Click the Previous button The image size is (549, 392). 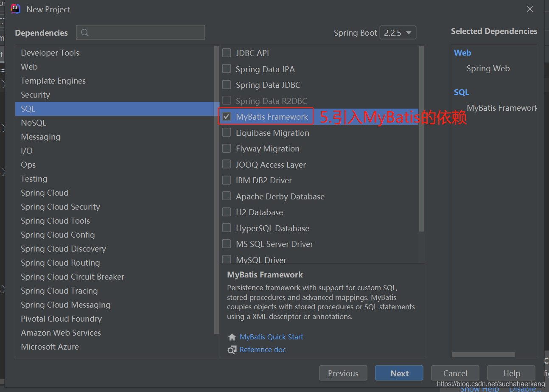point(343,373)
